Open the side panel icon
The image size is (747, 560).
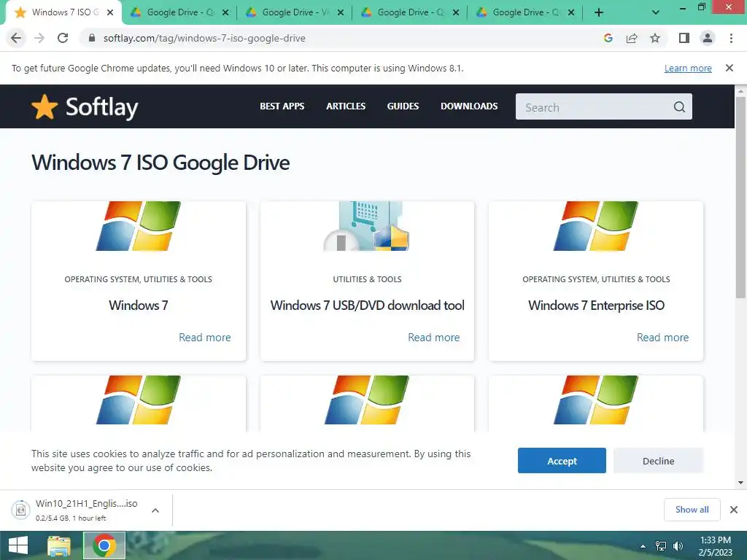[x=684, y=38]
